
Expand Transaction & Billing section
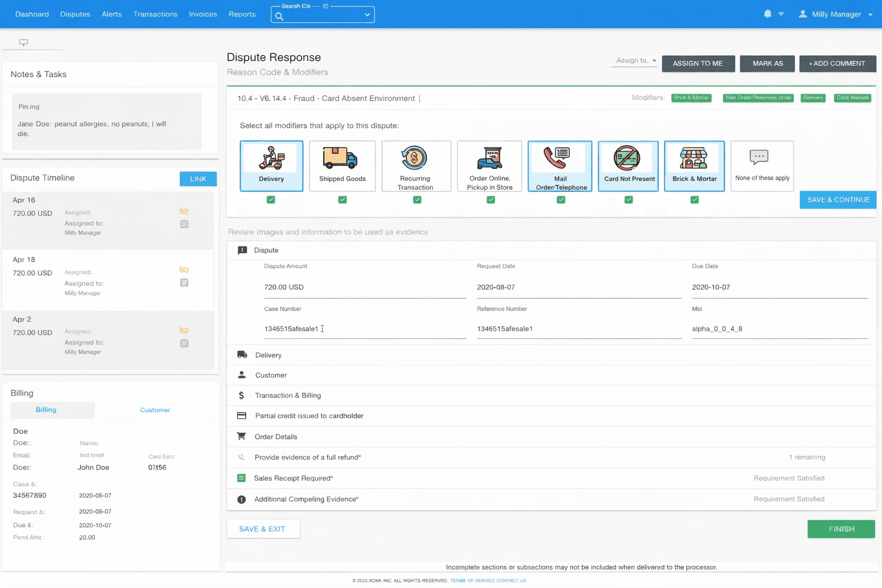coord(551,396)
